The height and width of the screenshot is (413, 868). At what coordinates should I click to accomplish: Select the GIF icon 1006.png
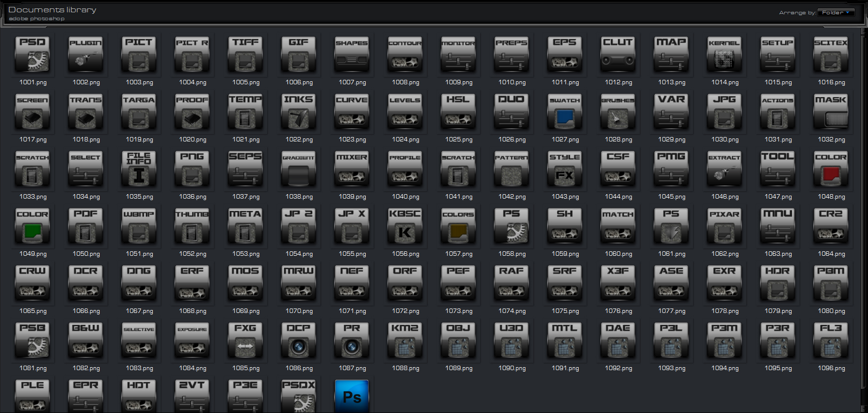299,54
